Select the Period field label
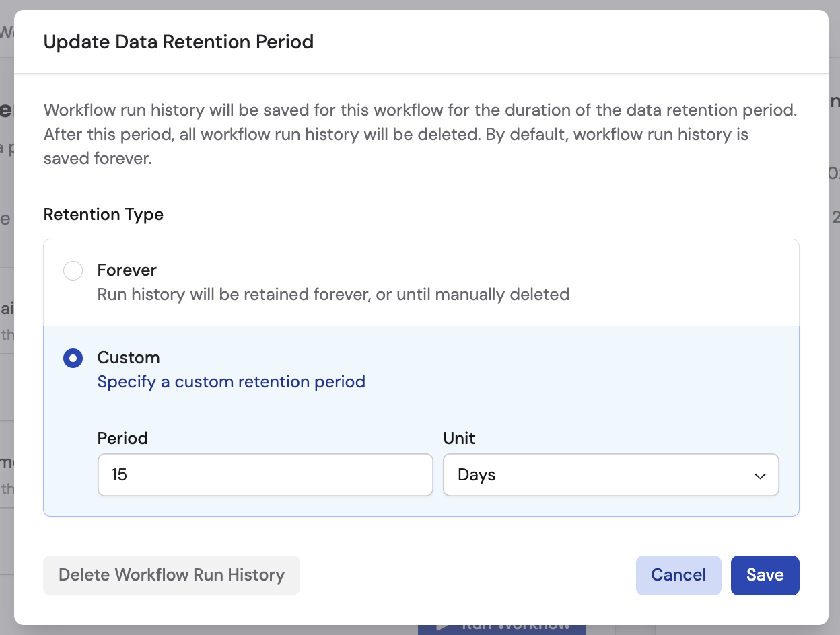 123,438
